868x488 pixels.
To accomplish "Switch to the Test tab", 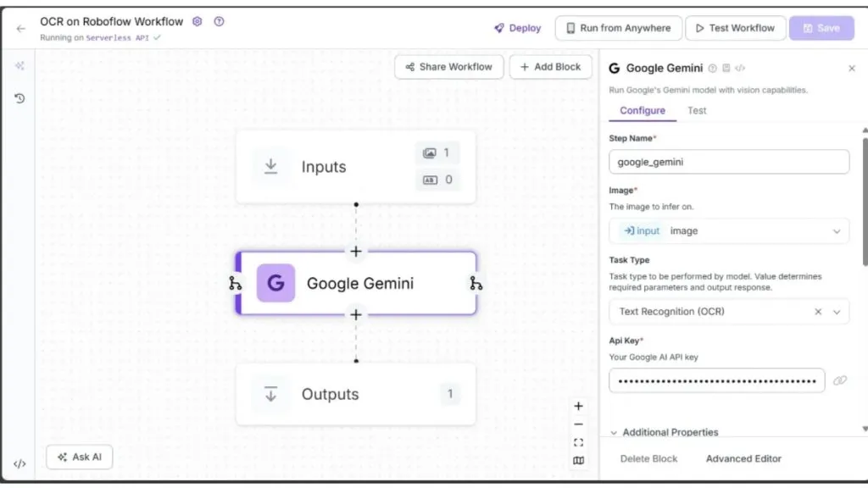I will click(697, 111).
